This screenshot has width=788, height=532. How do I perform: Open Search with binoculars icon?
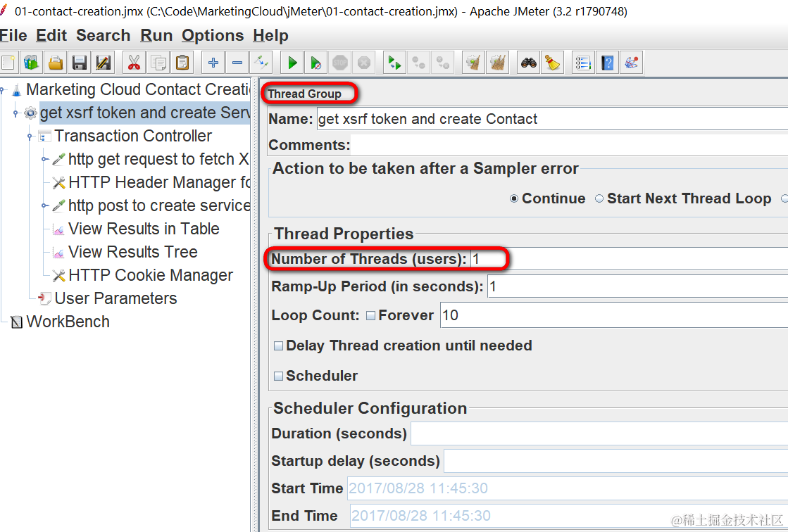pos(529,63)
